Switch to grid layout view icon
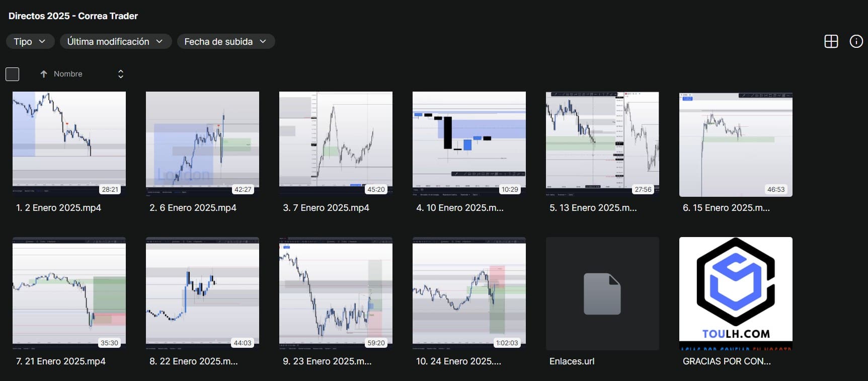Image resolution: width=868 pixels, height=381 pixels. click(x=831, y=41)
